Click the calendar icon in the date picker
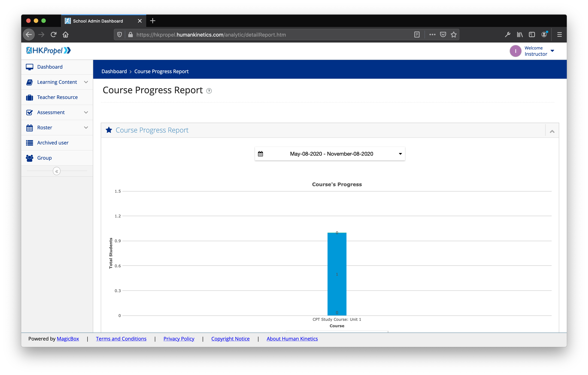The width and height of the screenshot is (588, 375). 260,154
